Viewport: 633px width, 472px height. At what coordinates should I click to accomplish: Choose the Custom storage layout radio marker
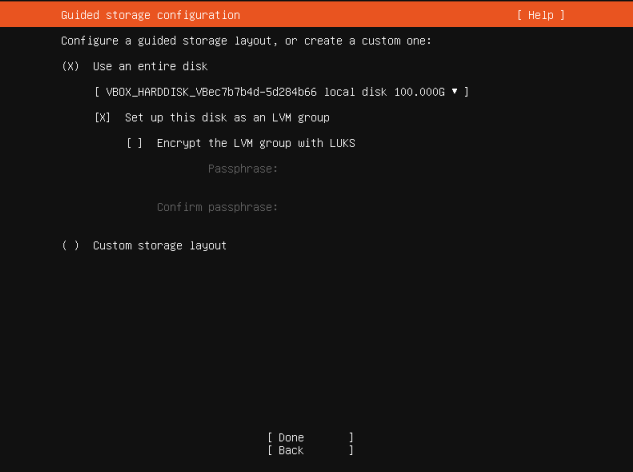click(x=70, y=245)
